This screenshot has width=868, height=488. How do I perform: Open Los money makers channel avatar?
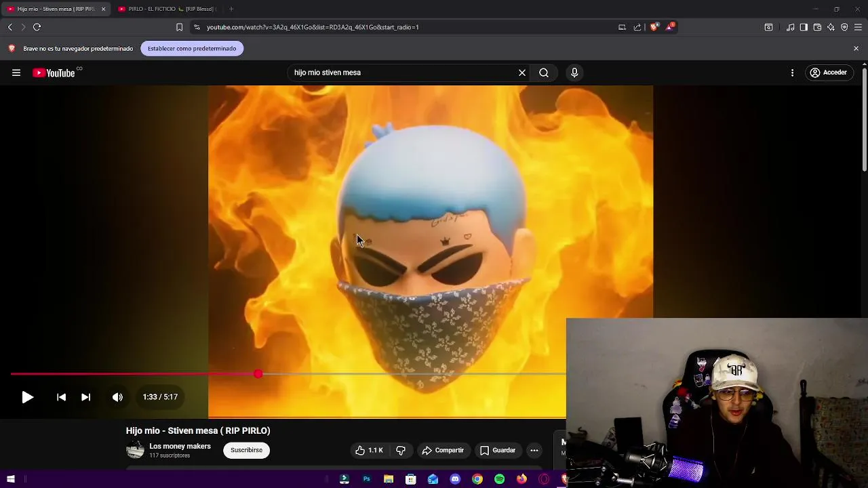pyautogui.click(x=135, y=450)
